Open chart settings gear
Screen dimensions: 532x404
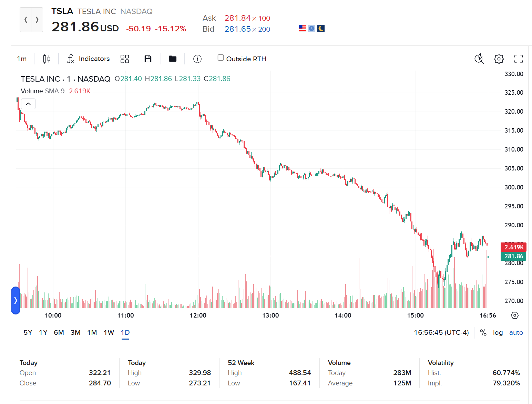(x=499, y=59)
